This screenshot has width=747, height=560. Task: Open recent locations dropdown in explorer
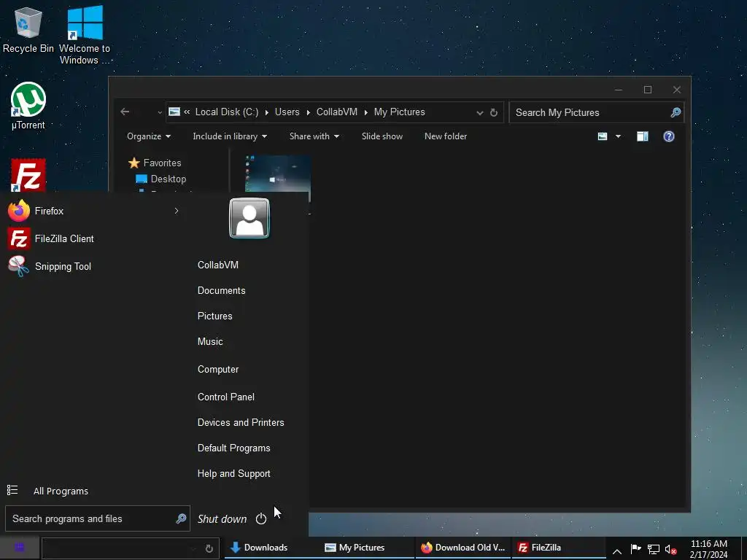coord(160,113)
